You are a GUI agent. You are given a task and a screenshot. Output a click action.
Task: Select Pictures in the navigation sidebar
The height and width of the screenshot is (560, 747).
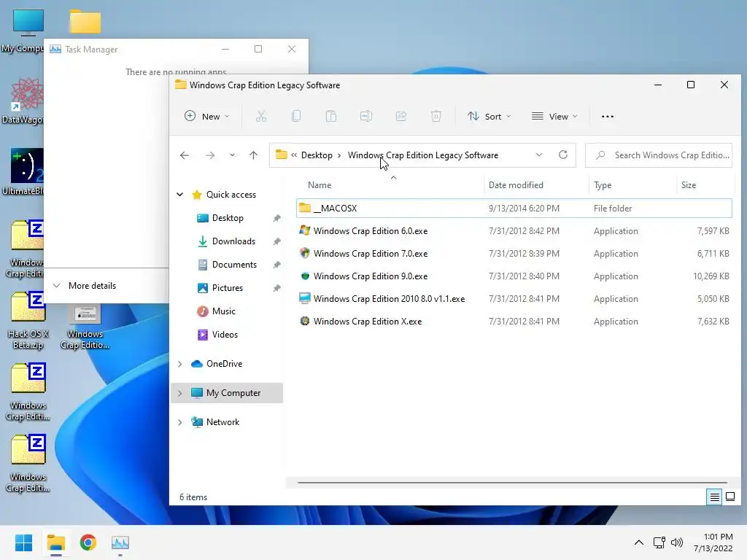pyautogui.click(x=228, y=287)
